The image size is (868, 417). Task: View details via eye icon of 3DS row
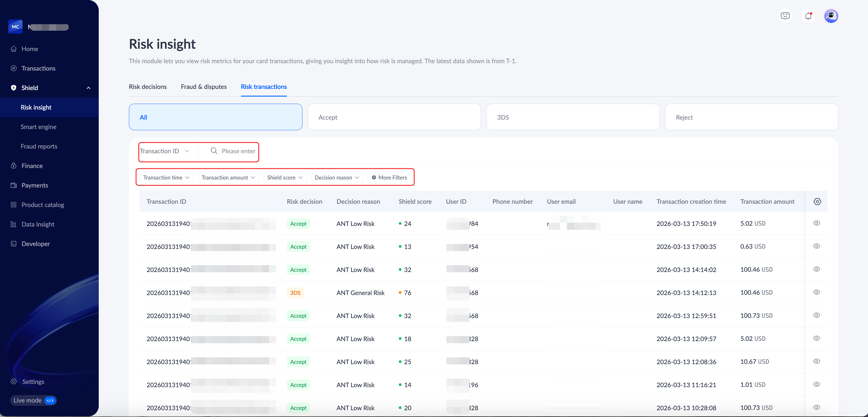click(817, 292)
